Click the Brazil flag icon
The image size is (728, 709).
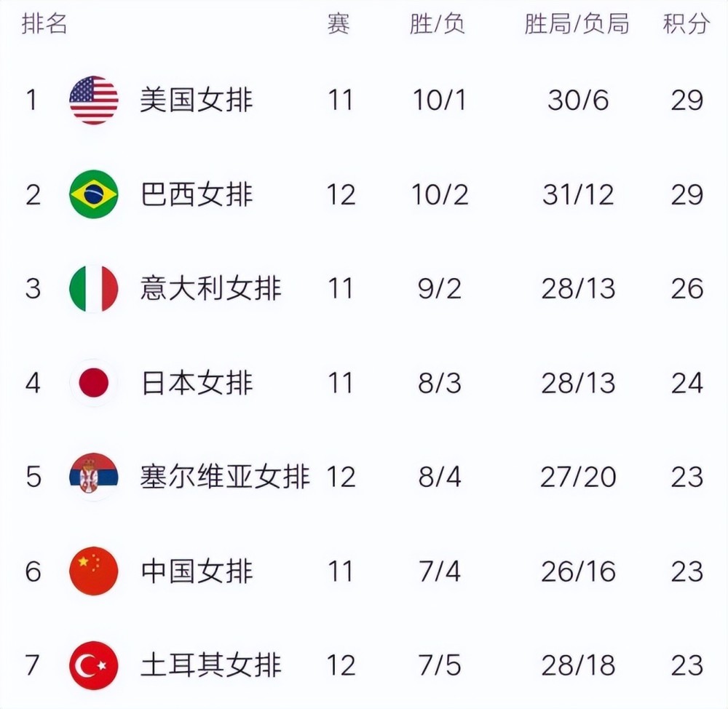tap(94, 194)
